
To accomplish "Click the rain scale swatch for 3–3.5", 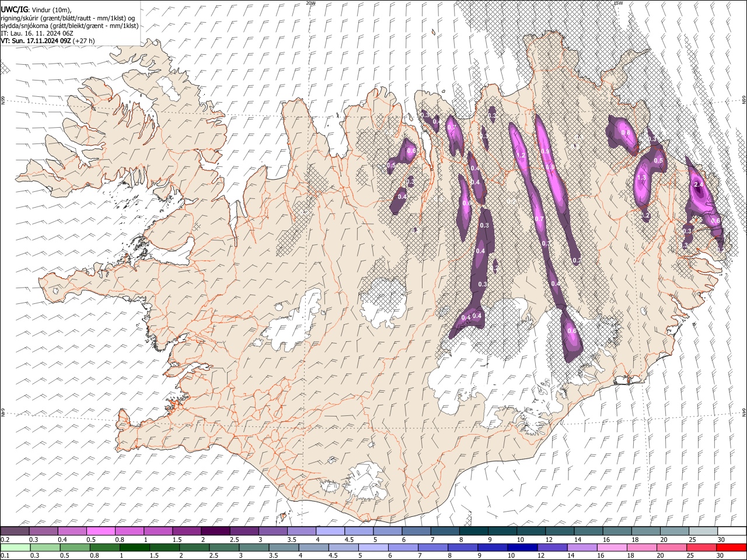I will point(254,548).
